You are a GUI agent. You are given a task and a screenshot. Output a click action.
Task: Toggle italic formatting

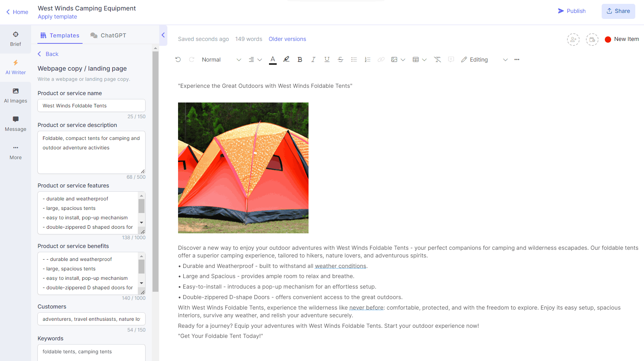(x=313, y=59)
